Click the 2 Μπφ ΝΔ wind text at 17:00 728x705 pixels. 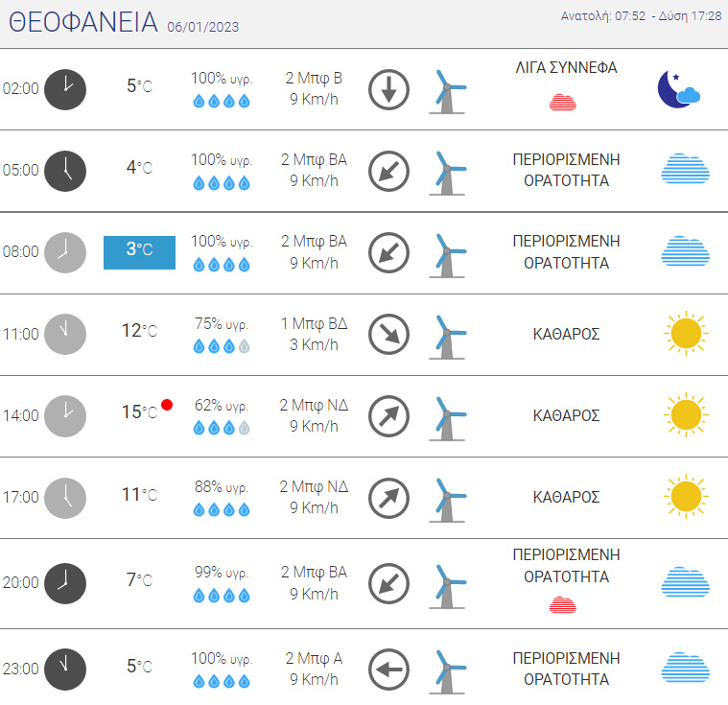[x=314, y=486]
